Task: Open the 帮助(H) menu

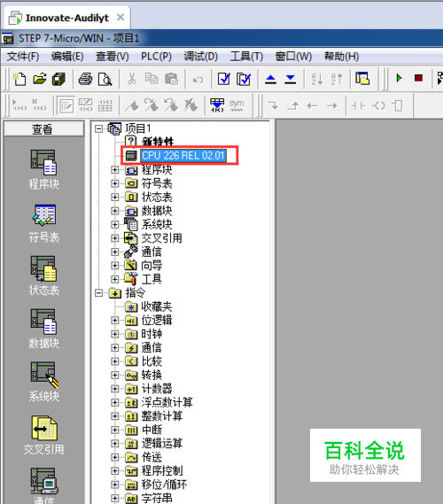Action: tap(341, 57)
